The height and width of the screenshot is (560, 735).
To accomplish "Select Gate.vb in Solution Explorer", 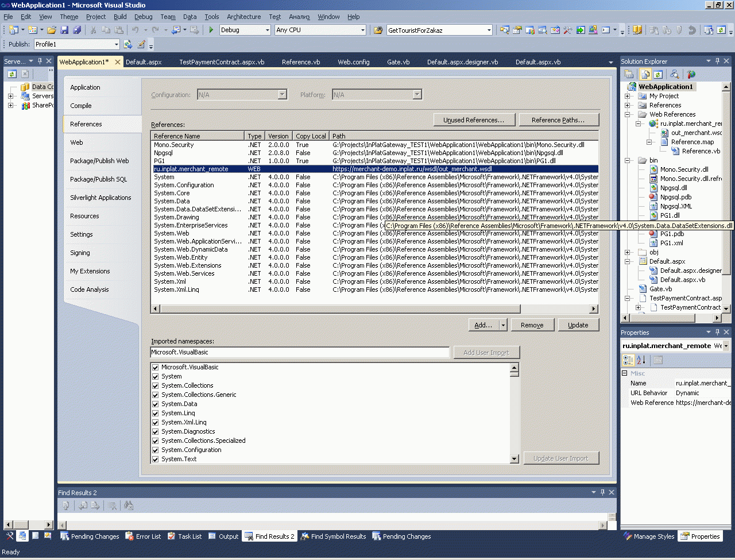I will click(x=660, y=289).
